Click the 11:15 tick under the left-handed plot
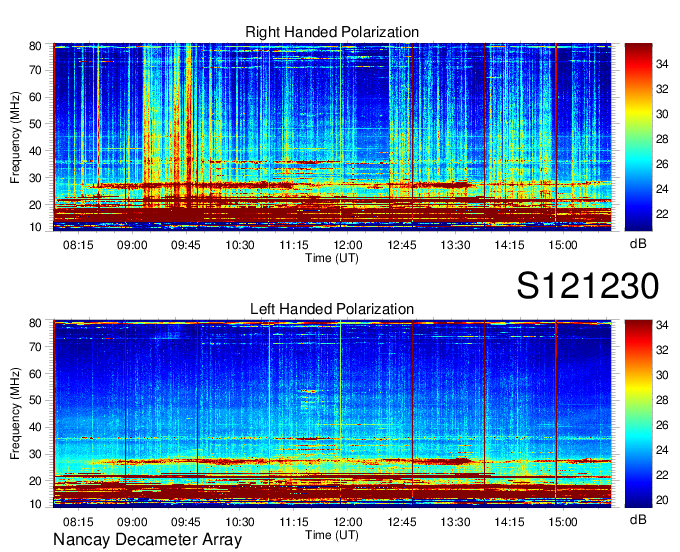 pyautogui.click(x=294, y=522)
